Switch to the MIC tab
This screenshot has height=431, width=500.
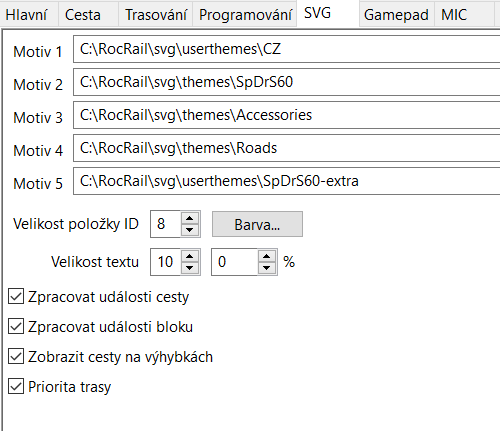(463, 15)
